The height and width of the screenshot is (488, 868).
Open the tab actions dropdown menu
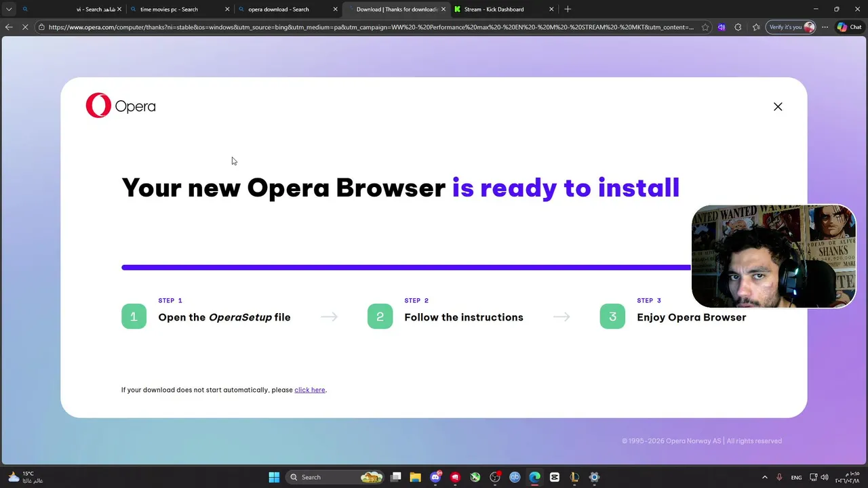[9, 9]
